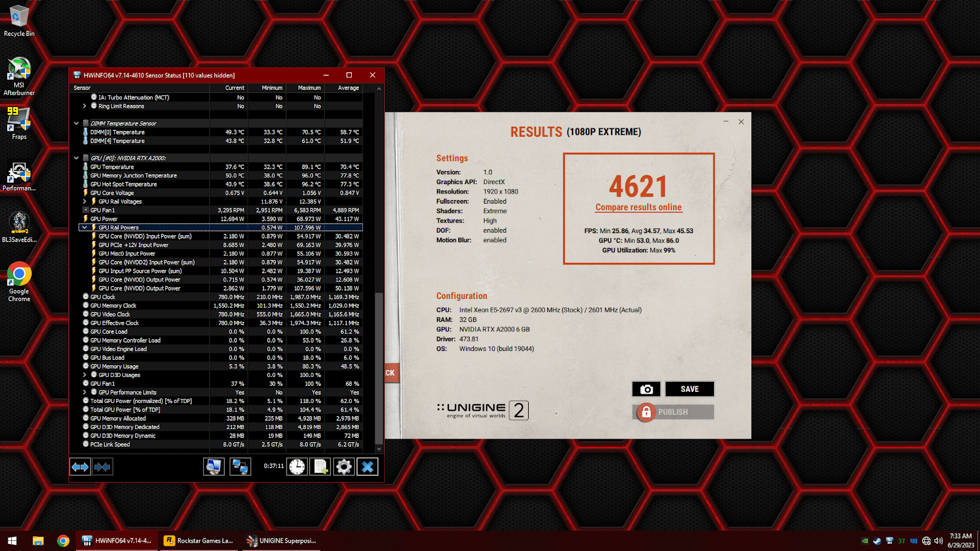The height and width of the screenshot is (551, 980).
Task: Switch to HWiNFO64 taskbar button
Action: tap(117, 540)
